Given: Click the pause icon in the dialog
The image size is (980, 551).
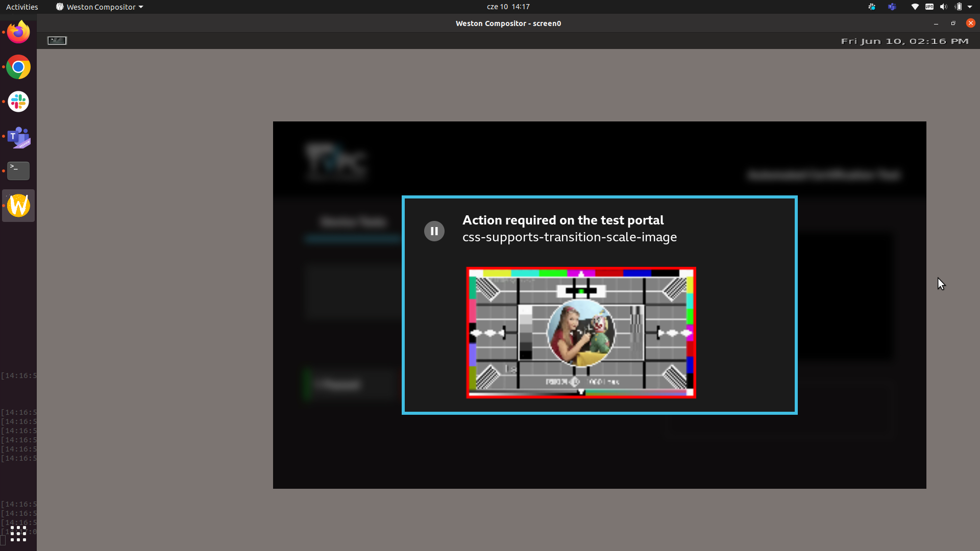Looking at the screenshot, I should [x=434, y=231].
